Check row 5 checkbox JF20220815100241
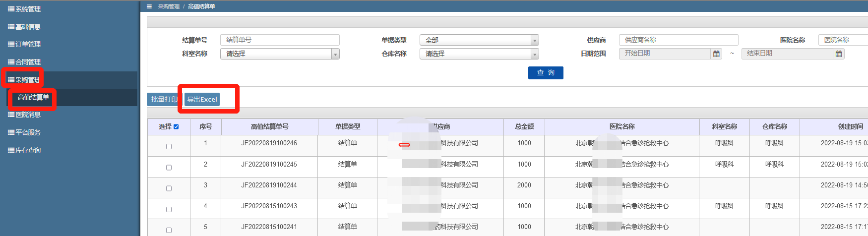The image size is (868, 236). pos(169,230)
